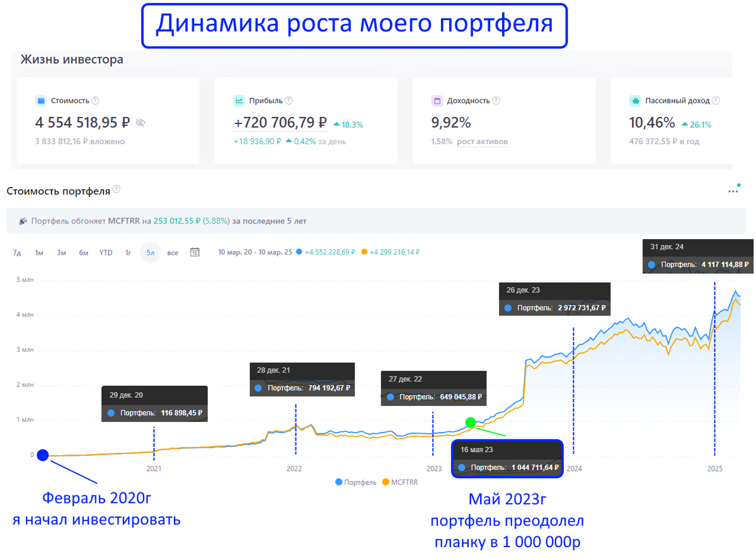Show the все full period range
This screenshot has height=559, width=756.
pyautogui.click(x=173, y=252)
